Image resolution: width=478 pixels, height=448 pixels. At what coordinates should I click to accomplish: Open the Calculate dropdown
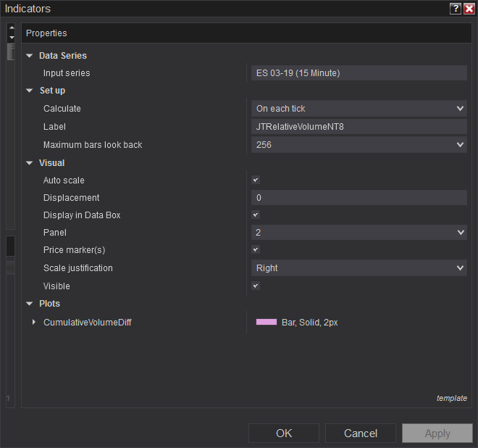(x=358, y=108)
